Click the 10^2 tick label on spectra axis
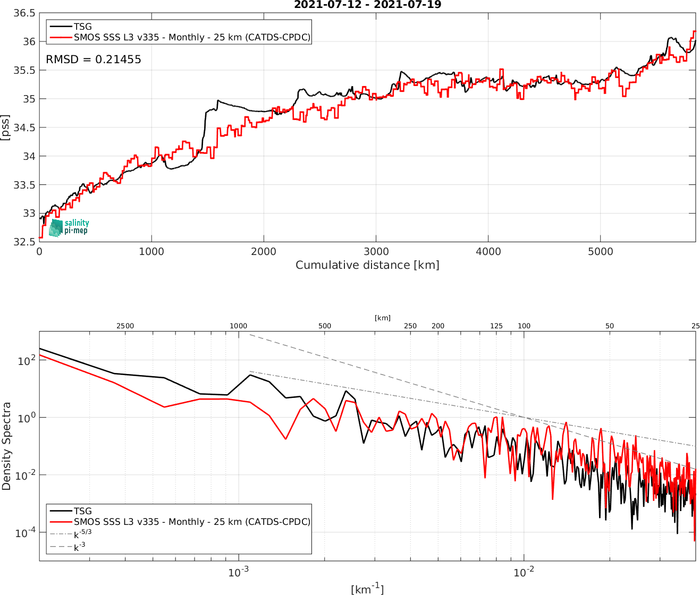The width and height of the screenshot is (700, 595). point(27,360)
